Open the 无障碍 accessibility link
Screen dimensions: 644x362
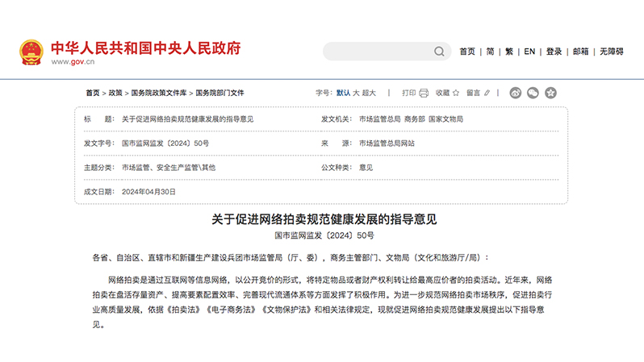pyautogui.click(x=612, y=52)
